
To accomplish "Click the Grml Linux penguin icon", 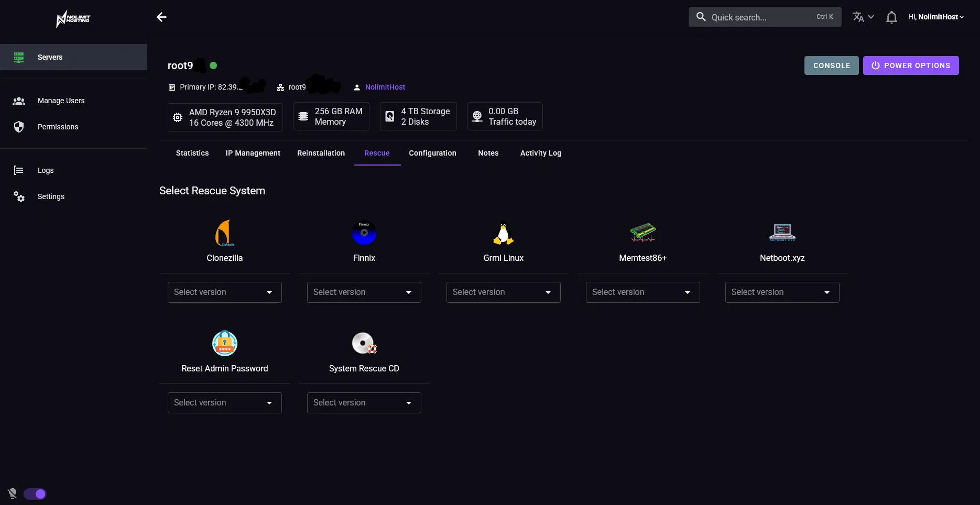I will (x=504, y=234).
